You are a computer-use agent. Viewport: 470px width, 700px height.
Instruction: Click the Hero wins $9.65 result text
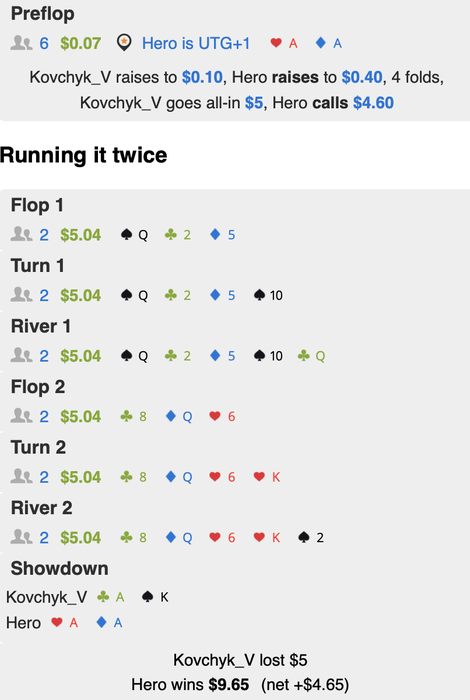point(190,684)
